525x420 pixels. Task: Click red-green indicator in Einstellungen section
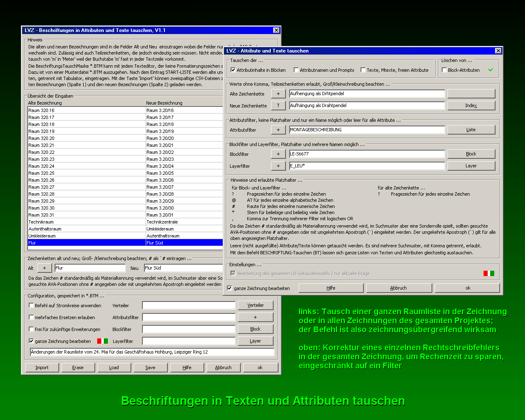coord(489,274)
